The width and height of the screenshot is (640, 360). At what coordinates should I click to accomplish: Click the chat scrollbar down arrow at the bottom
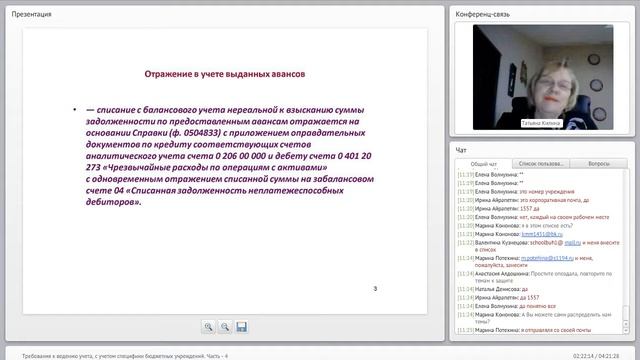[x=626, y=330]
